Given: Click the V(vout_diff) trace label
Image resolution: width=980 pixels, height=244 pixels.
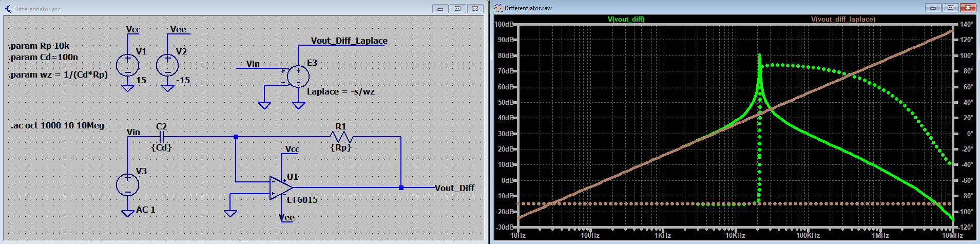Looking at the screenshot, I should [626, 19].
